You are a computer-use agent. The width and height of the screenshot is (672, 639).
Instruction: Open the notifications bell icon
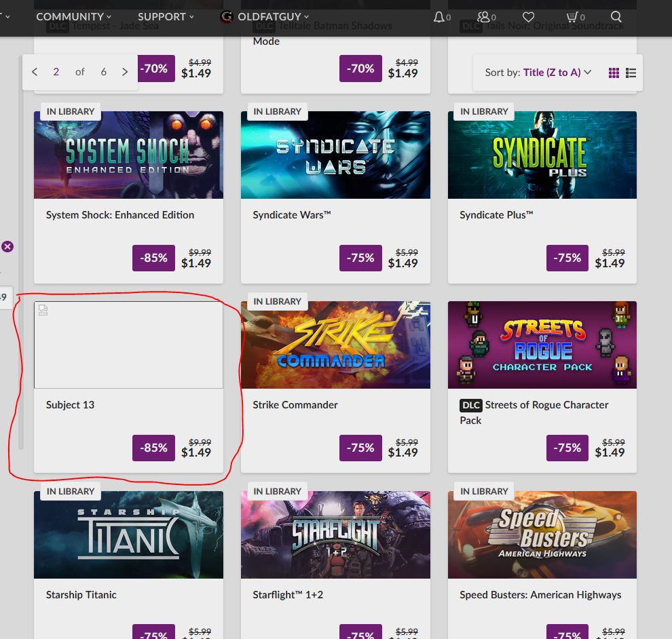[x=439, y=17]
